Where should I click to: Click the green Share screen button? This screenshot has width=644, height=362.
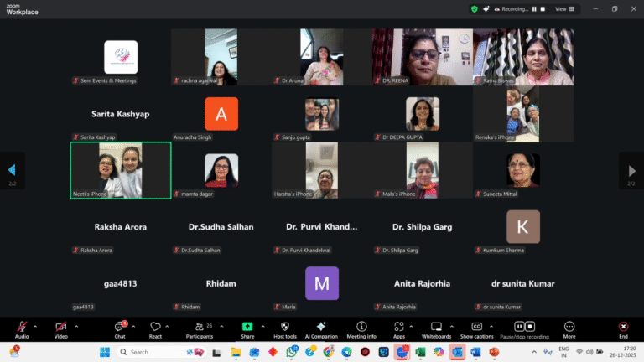click(x=247, y=327)
